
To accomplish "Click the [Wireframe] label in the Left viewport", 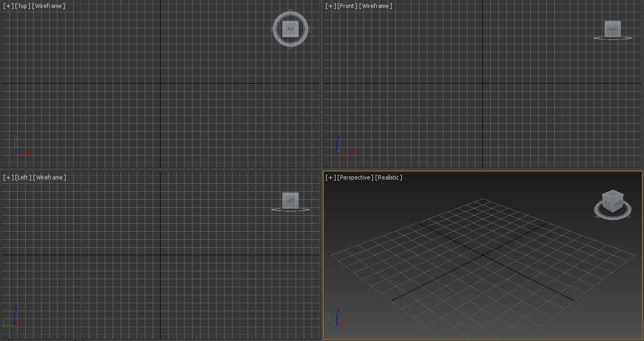I will coord(50,177).
